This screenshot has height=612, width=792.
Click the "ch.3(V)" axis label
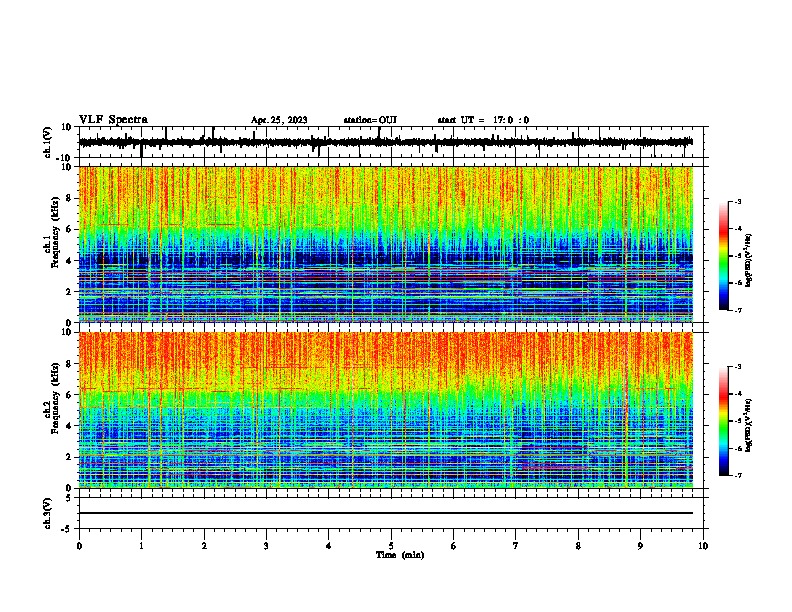point(48,514)
